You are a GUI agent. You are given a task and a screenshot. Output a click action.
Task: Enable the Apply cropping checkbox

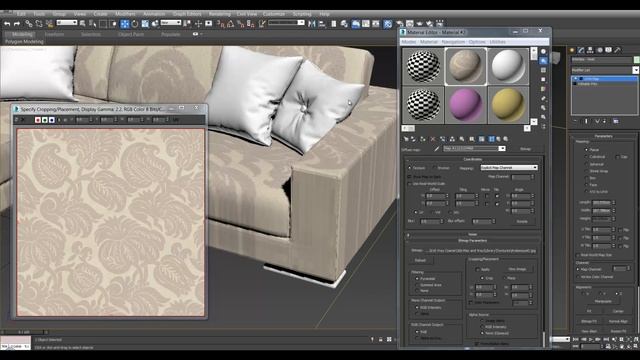pyautogui.click(x=478, y=269)
